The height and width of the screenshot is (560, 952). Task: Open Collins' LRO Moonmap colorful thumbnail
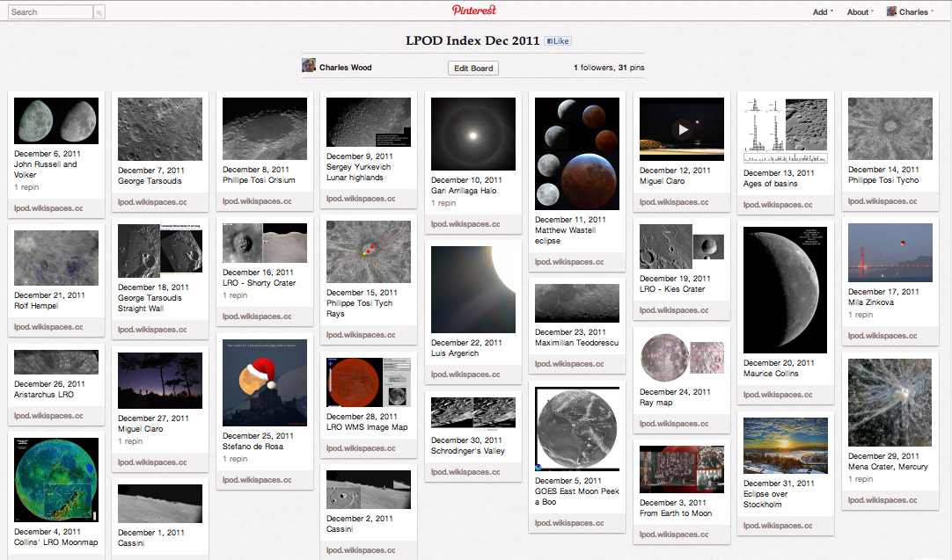pyautogui.click(x=56, y=479)
